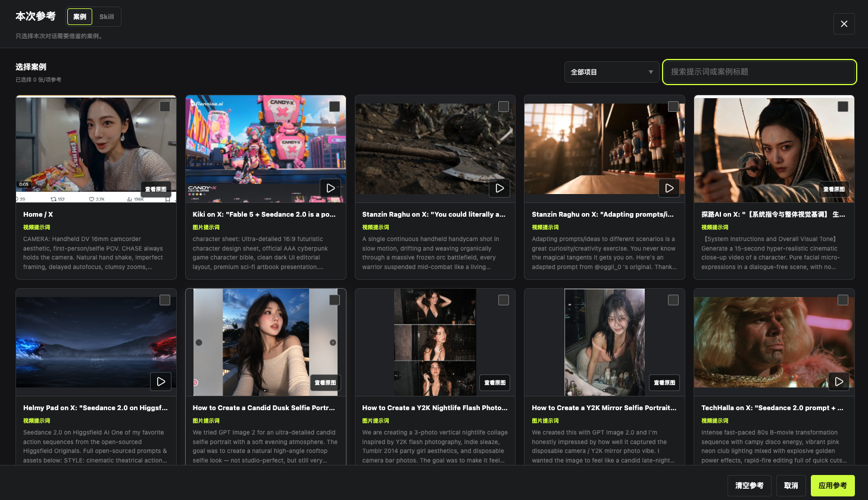The width and height of the screenshot is (868, 500).
Task: Close the reference selection dialog
Action: [x=844, y=24]
